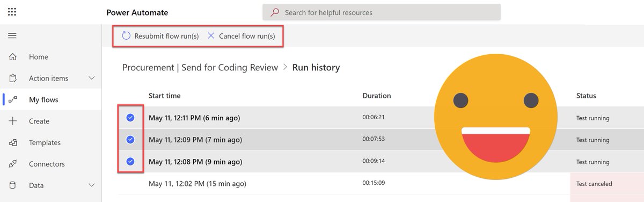Open the May 11, 12:08 PM run
The image size is (644, 202).
click(x=195, y=161)
